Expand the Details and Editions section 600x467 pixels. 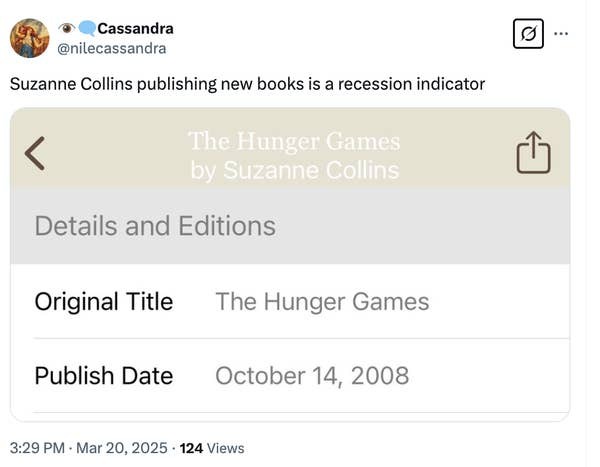[155, 226]
